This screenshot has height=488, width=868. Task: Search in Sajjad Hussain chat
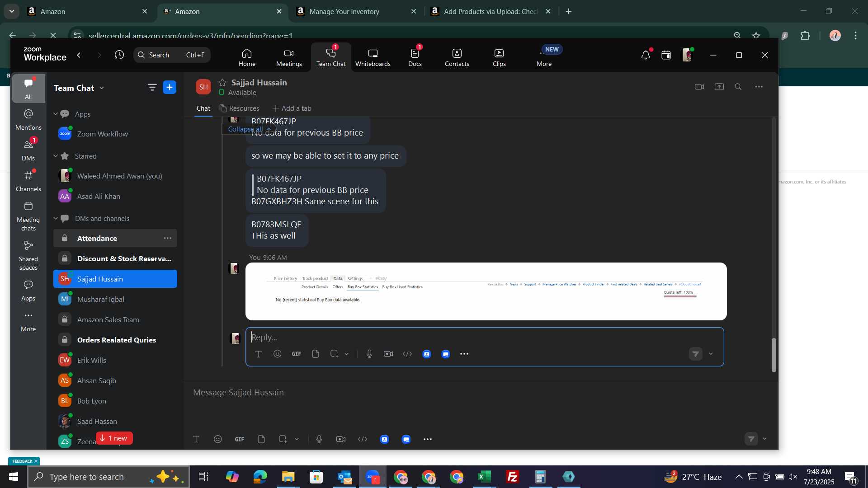(x=738, y=87)
